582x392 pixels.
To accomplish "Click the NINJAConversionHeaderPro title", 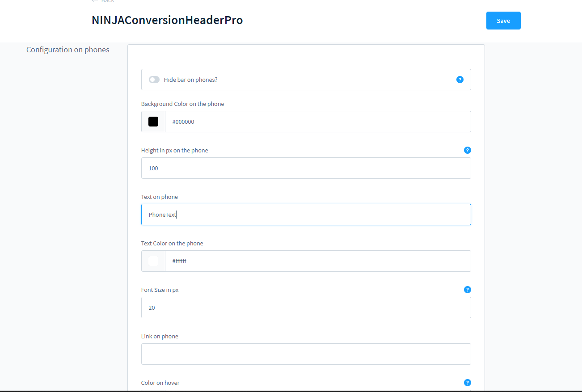I will [167, 20].
